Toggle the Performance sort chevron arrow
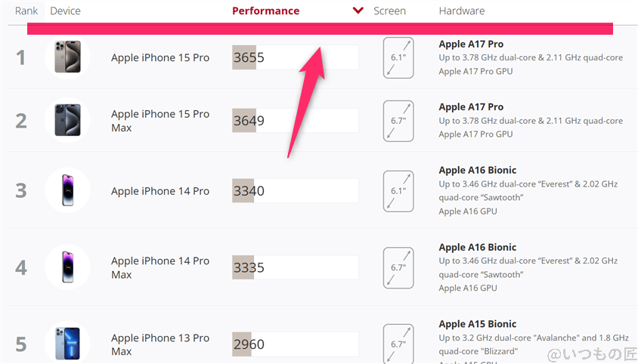The height and width of the screenshot is (364, 638). click(x=358, y=11)
